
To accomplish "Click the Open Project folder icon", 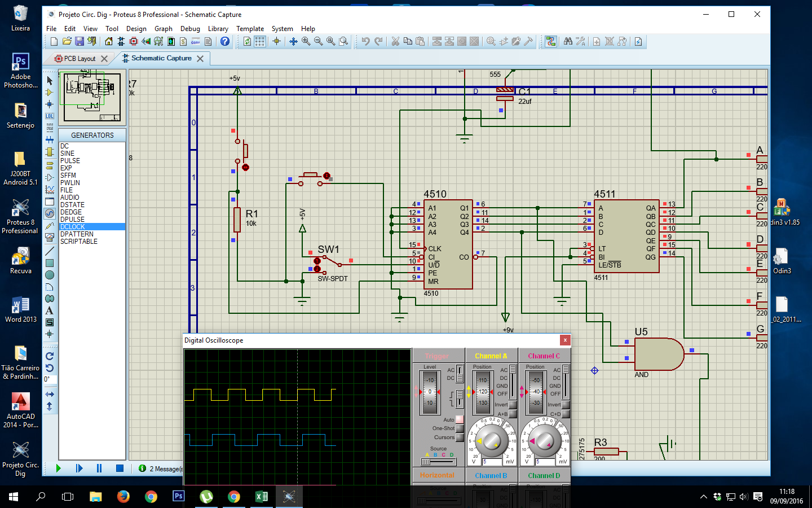I will [x=67, y=41].
